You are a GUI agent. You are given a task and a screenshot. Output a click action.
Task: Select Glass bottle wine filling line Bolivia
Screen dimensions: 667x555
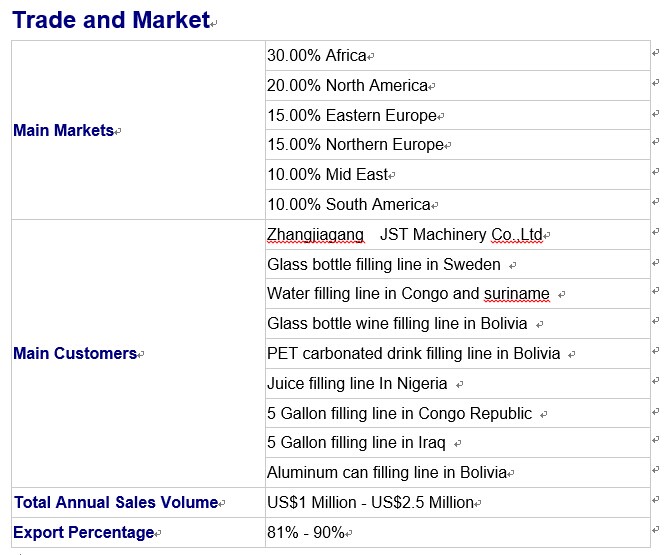click(x=458, y=324)
